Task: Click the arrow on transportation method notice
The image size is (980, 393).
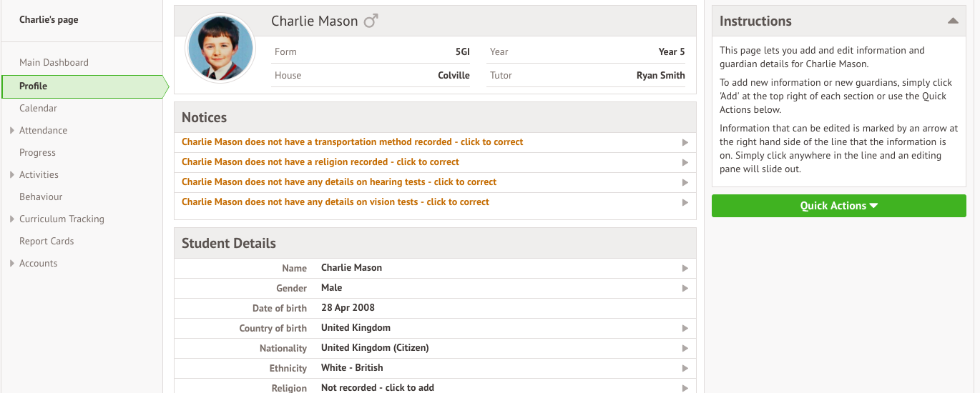Action: pyautogui.click(x=685, y=143)
